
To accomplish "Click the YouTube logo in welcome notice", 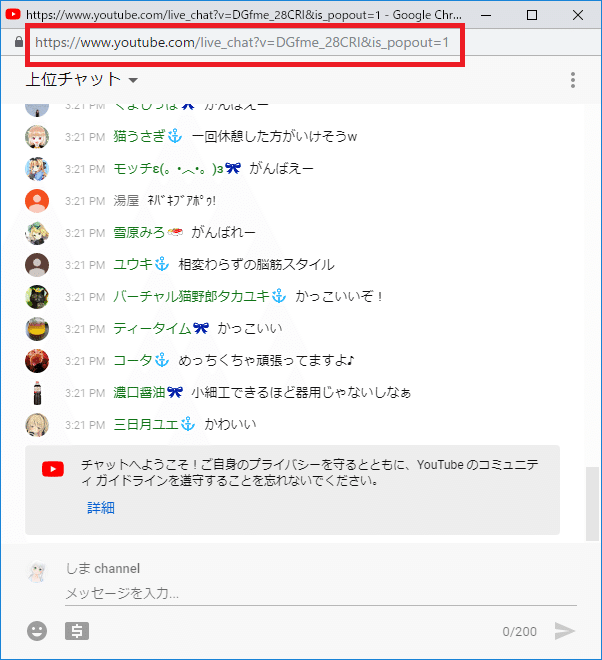I will pyautogui.click(x=53, y=469).
